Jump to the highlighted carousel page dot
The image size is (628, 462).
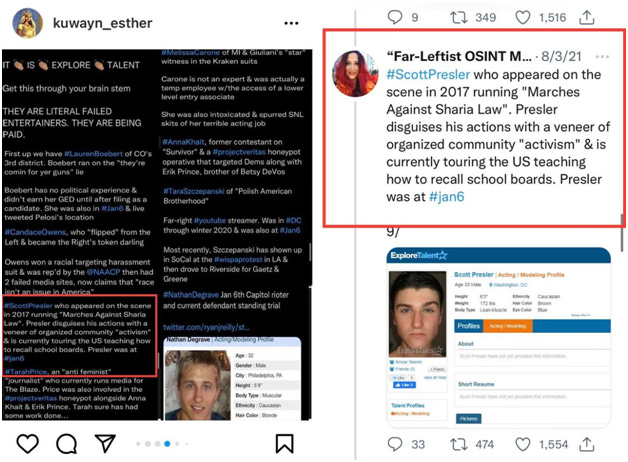tap(167, 444)
